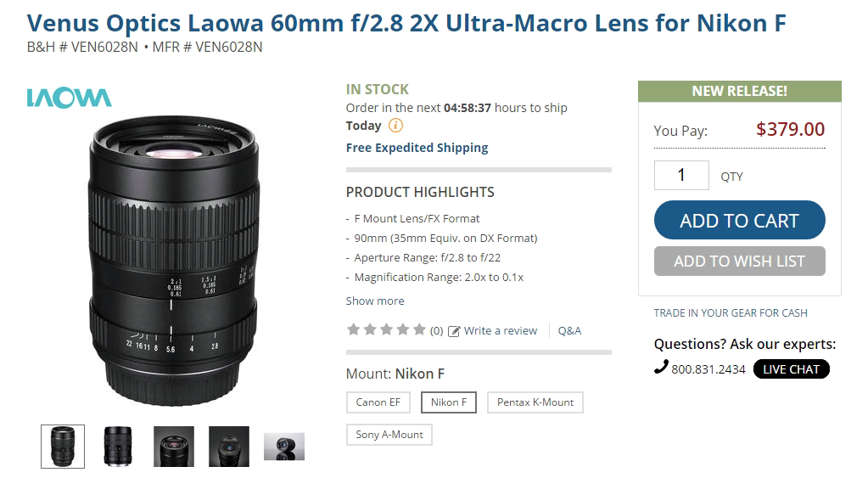Viewport: 868px width, 478px height.
Task: Select the Canon EF mount option
Action: pos(378,402)
